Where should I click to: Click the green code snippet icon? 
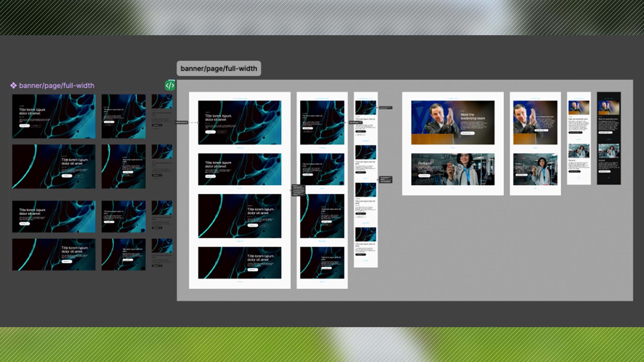pyautogui.click(x=170, y=85)
